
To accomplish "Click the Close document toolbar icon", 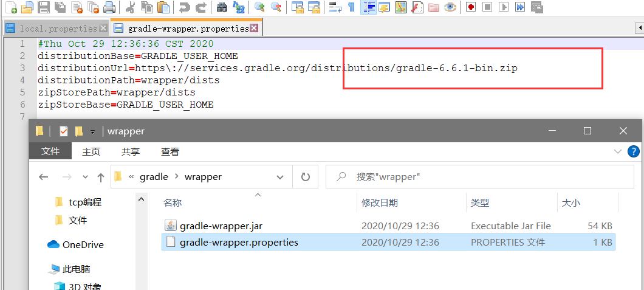I will pyautogui.click(x=78, y=7).
